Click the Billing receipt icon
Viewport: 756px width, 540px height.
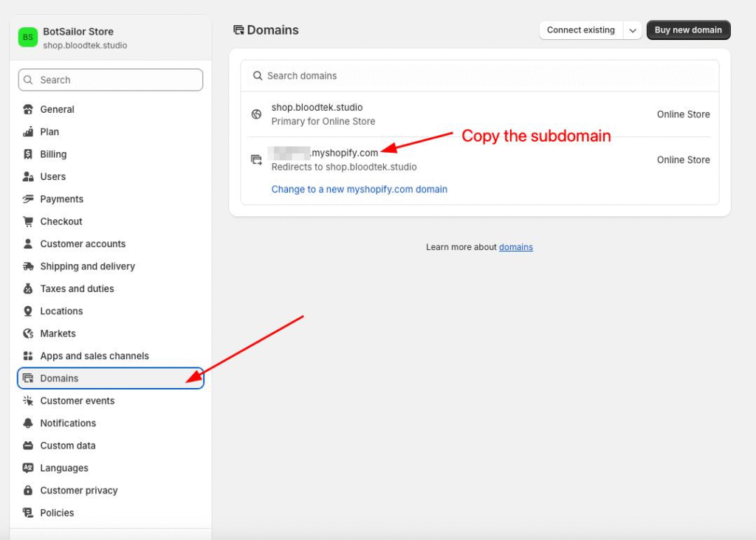click(x=28, y=154)
